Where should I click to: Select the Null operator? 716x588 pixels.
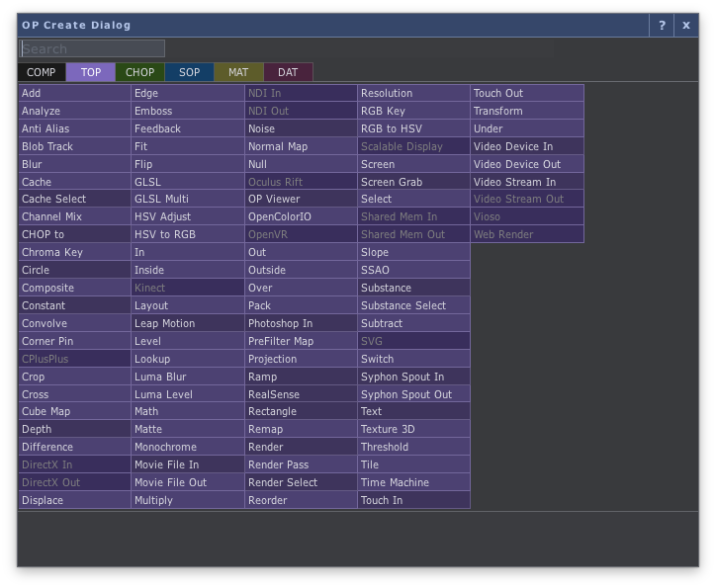click(301, 164)
